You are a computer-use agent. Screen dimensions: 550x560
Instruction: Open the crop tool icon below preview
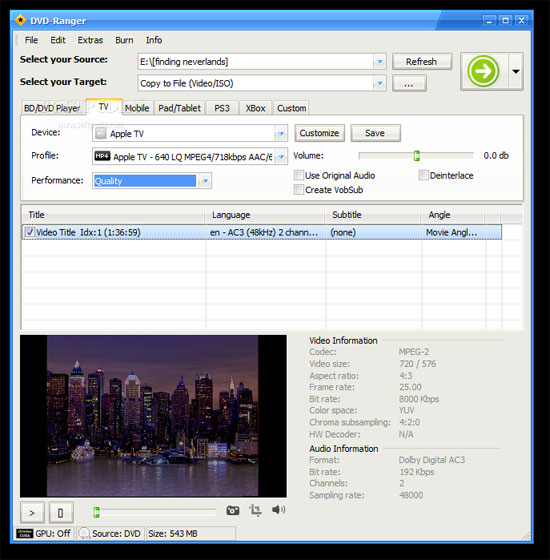[x=255, y=510]
